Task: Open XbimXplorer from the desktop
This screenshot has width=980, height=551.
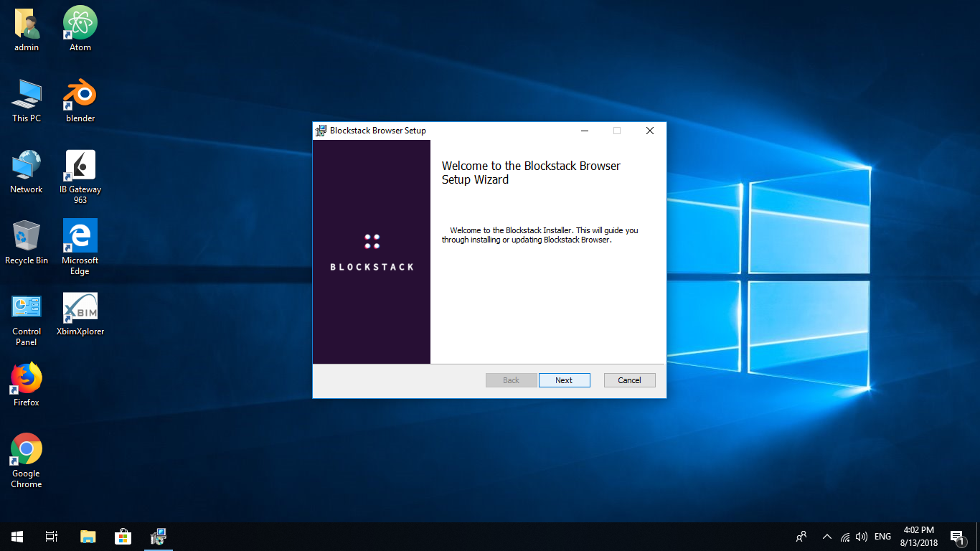Action: coord(80,307)
